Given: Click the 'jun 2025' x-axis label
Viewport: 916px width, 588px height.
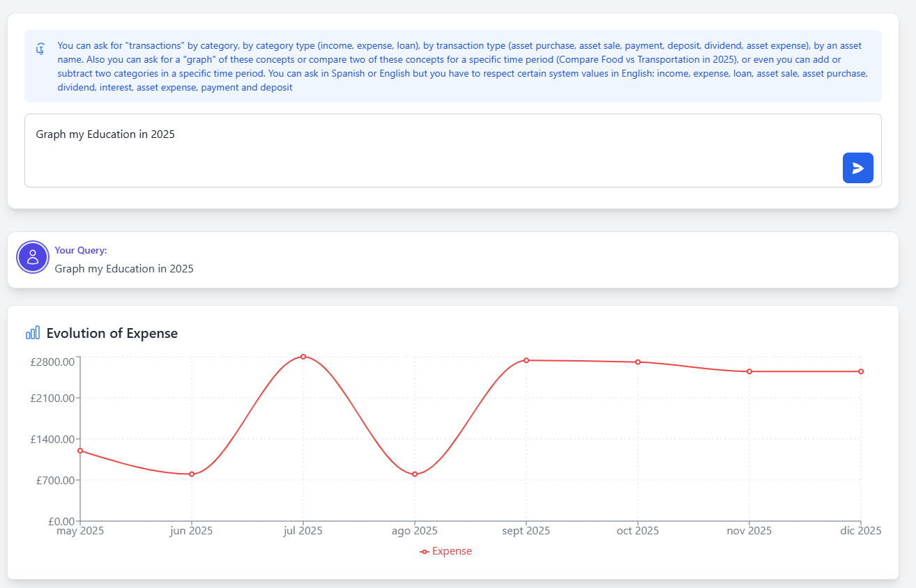Looking at the screenshot, I should [x=192, y=531].
